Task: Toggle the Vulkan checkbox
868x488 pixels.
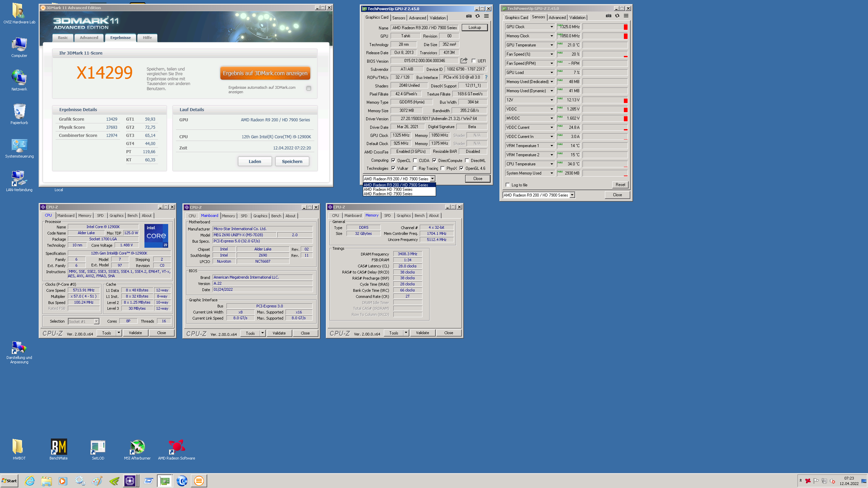Action: click(x=393, y=168)
